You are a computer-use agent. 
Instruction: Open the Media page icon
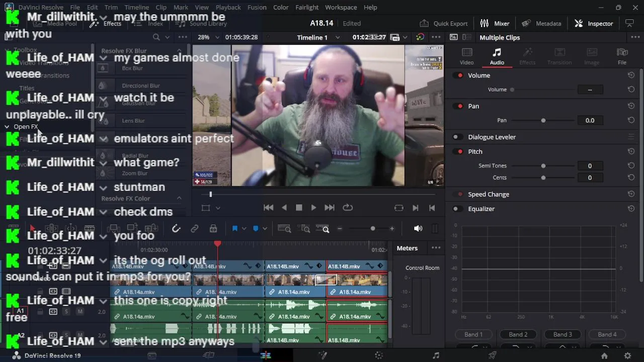pos(152,355)
